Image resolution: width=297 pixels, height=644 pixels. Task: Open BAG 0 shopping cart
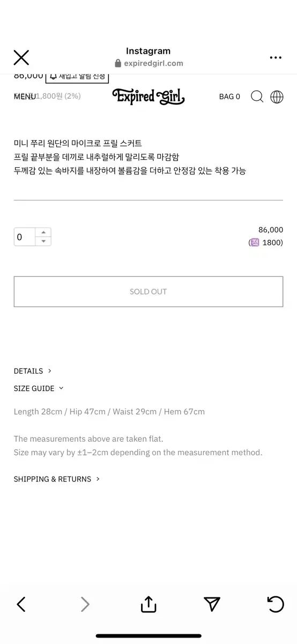(x=229, y=97)
